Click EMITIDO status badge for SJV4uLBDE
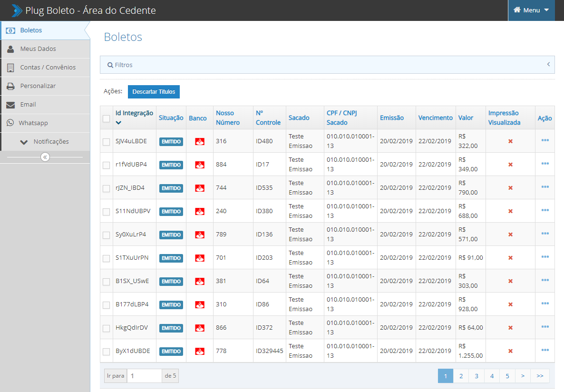This screenshot has width=564, height=392. [171, 141]
